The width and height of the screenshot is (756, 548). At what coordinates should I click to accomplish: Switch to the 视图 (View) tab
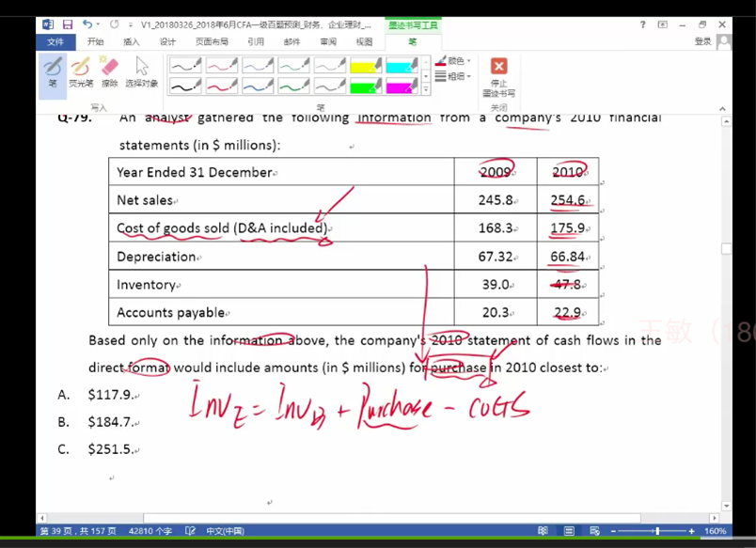click(365, 42)
